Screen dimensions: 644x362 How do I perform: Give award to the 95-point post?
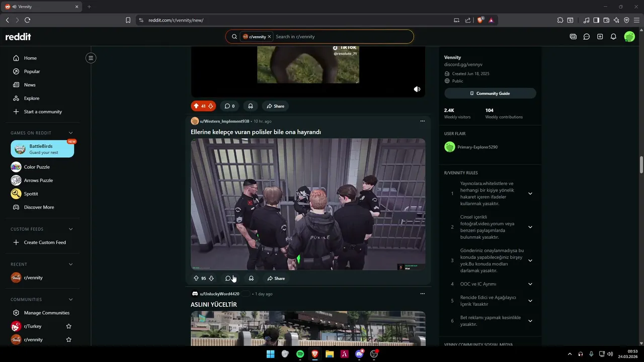(x=251, y=278)
